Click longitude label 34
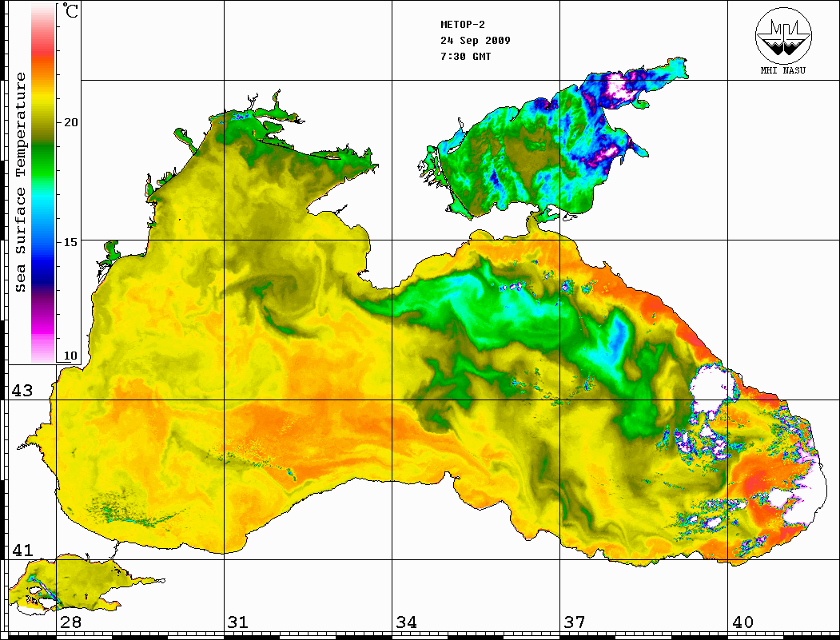The image size is (840, 640). 407,622
